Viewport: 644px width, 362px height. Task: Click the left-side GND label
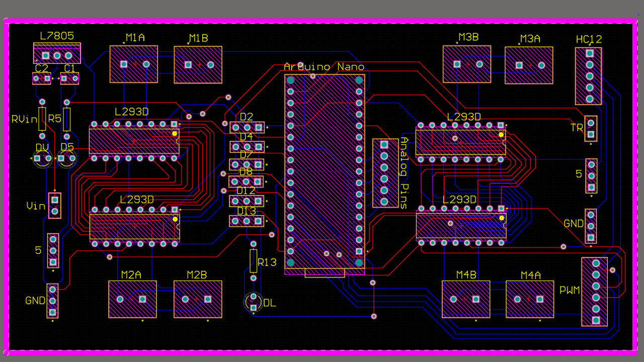pos(36,301)
